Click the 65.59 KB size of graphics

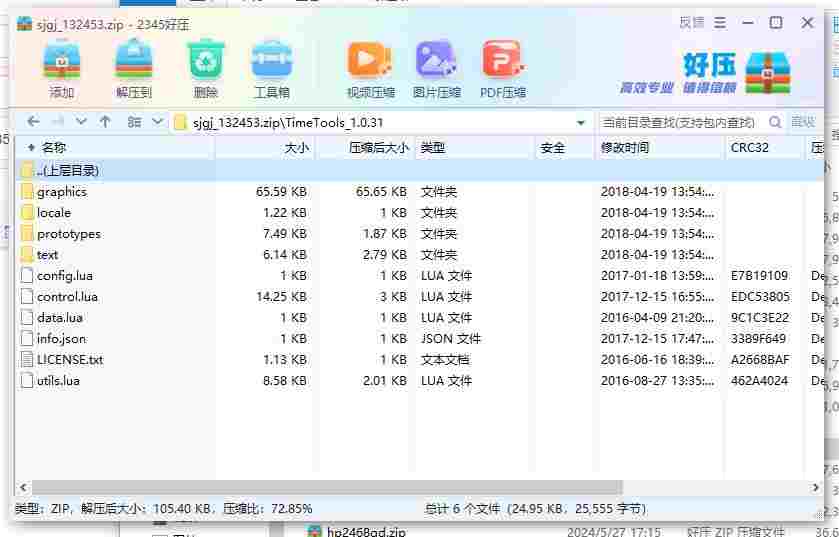pyautogui.click(x=281, y=191)
